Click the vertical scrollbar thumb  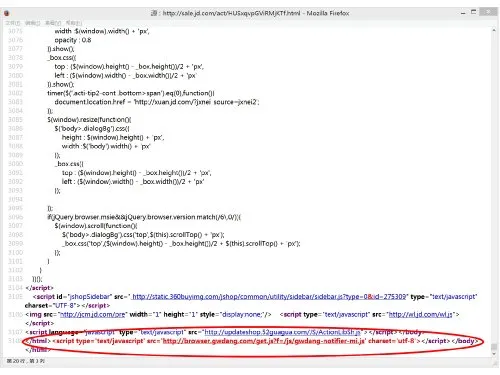pyautogui.click(x=494, y=347)
